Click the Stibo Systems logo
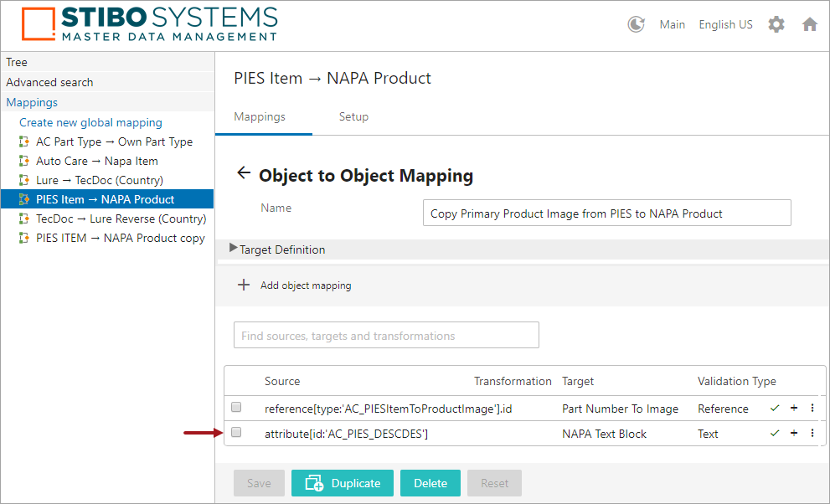 [x=149, y=24]
